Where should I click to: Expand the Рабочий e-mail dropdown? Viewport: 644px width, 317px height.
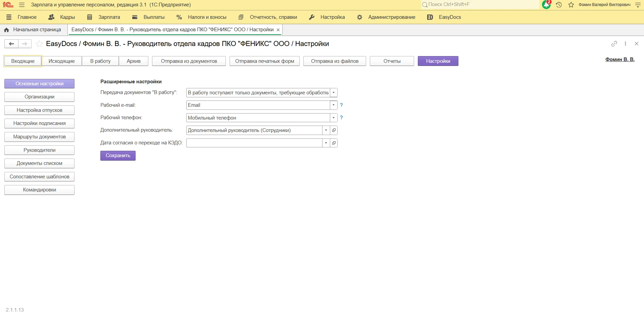coord(334,105)
